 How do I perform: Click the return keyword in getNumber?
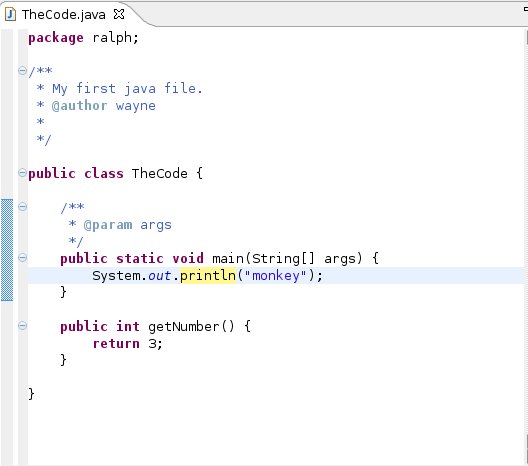click(116, 343)
